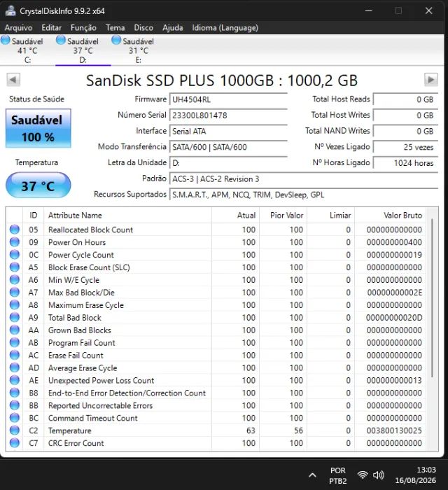This screenshot has width=448, height=490.
Task: Click the Atual column header
Action: click(236, 216)
